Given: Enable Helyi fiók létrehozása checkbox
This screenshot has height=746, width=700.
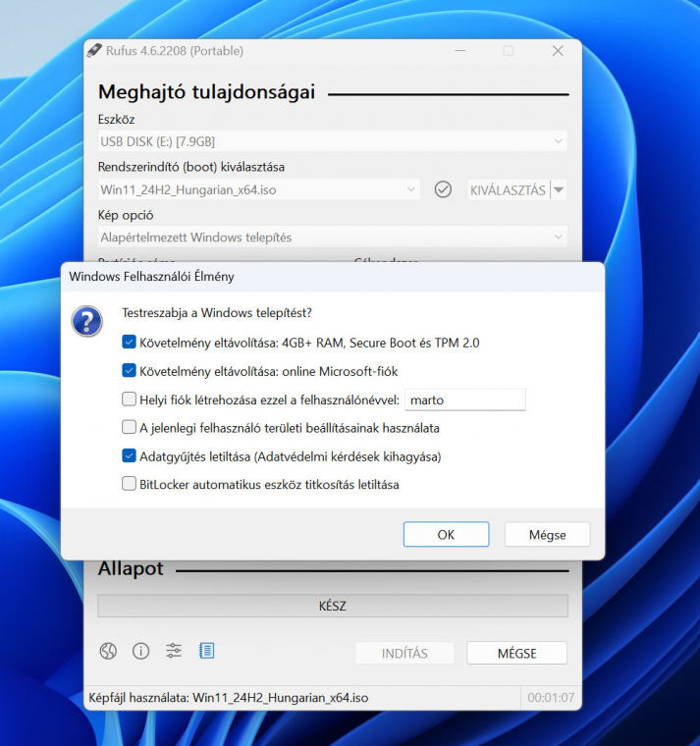Looking at the screenshot, I should tap(129, 400).
